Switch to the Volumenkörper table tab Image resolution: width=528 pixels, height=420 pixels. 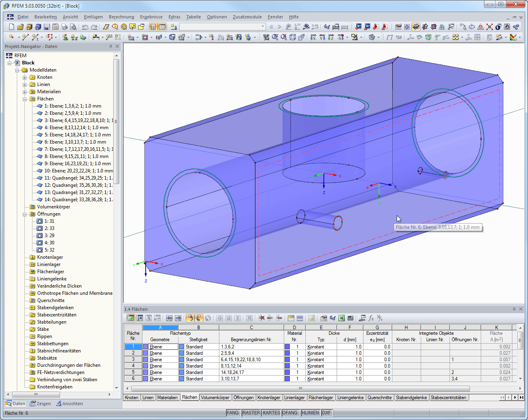point(215,397)
